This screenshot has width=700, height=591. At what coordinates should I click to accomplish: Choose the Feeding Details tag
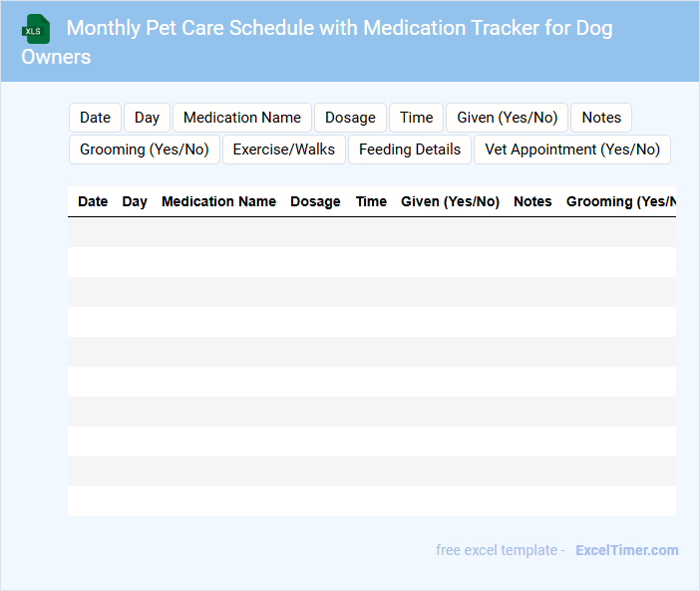point(410,149)
